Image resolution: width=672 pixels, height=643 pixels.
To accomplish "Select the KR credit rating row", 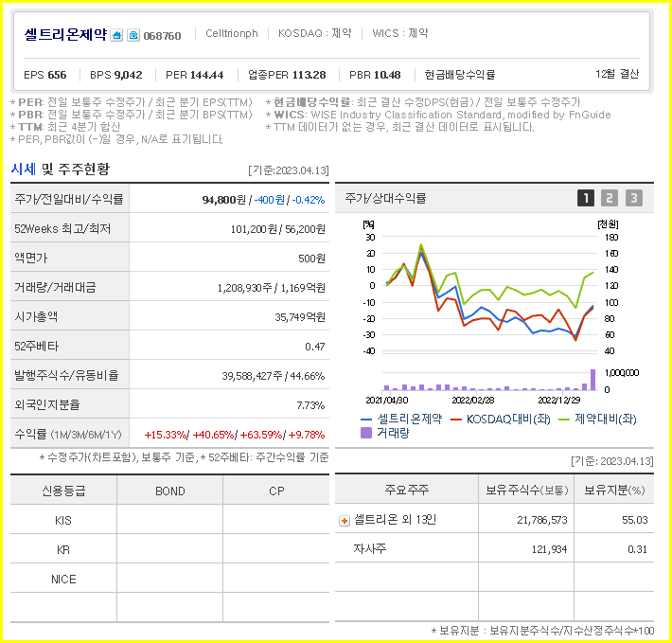I will 169,549.
